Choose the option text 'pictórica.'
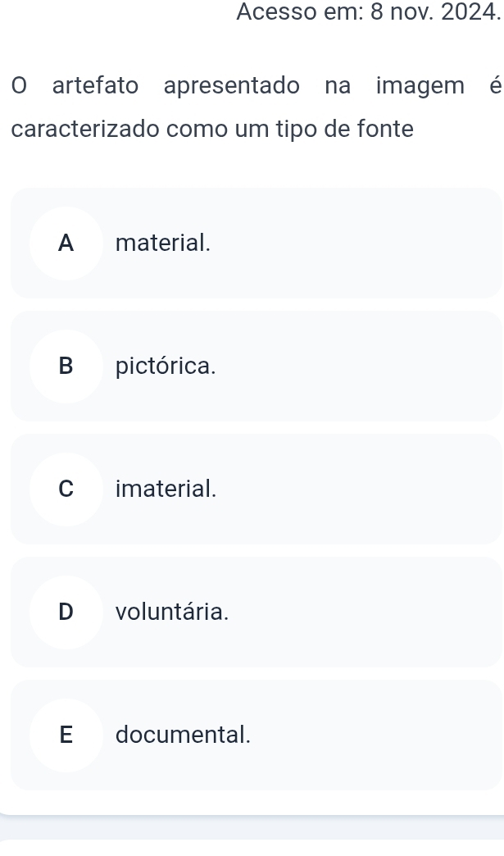This screenshot has height=856, width=504. click(166, 367)
